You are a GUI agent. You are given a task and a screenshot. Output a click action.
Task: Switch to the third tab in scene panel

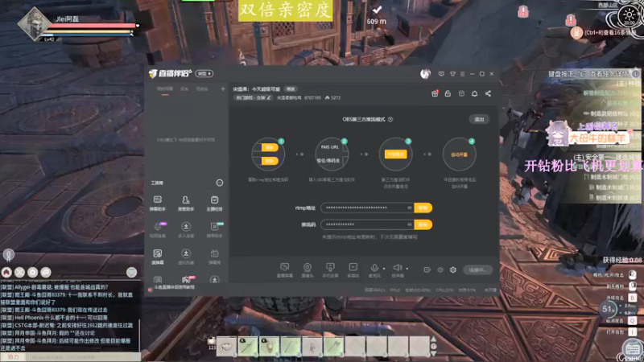(x=202, y=89)
